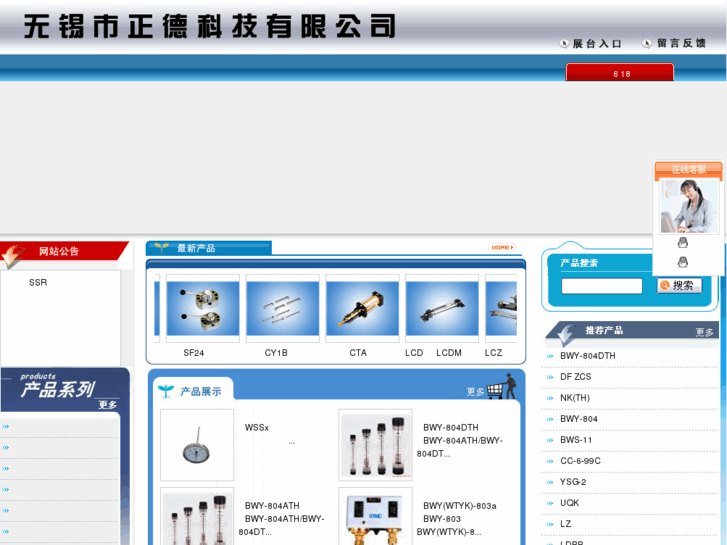Select the LCZ product name
Image resolution: width=727 pixels, height=545 pixels.
coord(493,353)
